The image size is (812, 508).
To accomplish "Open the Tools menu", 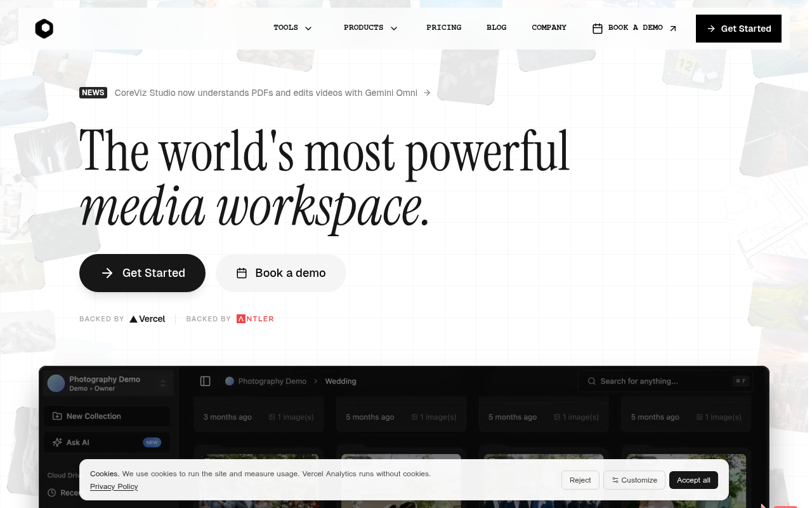I will (292, 28).
